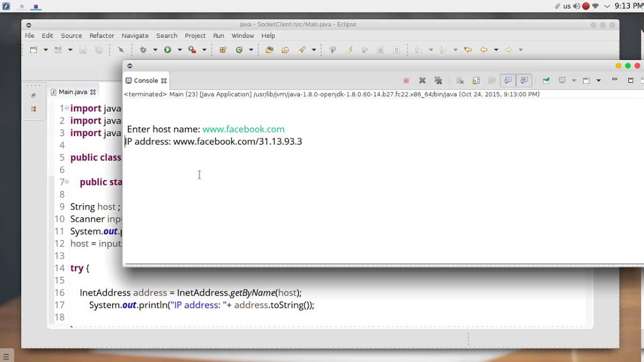This screenshot has height=362, width=644.
Task: Click the New Java Class icon
Action: pos(239,50)
